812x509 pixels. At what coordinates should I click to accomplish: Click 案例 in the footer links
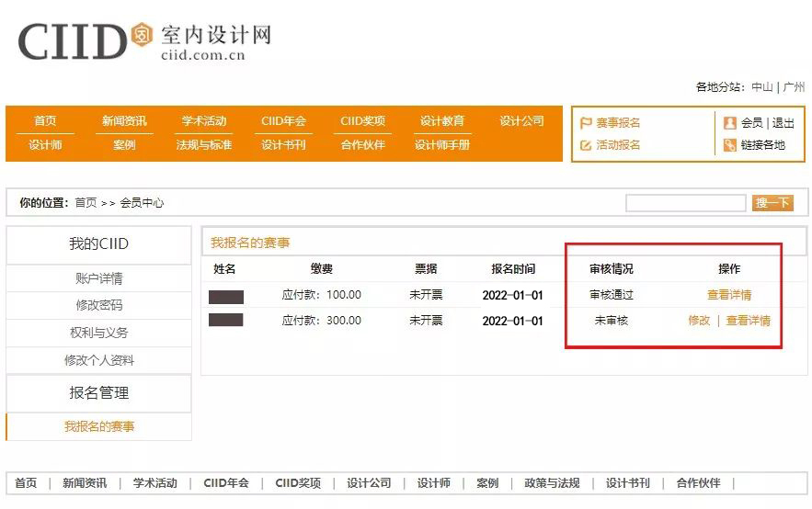487,483
